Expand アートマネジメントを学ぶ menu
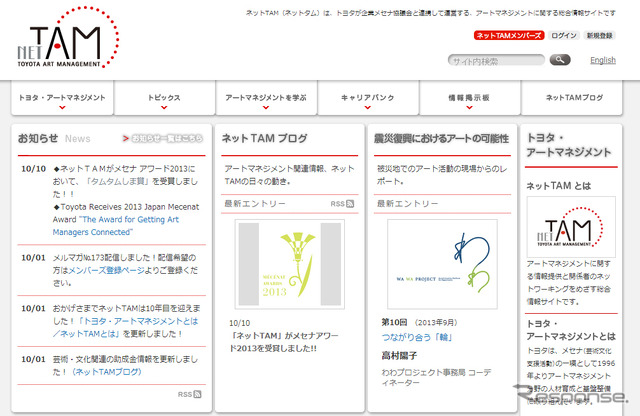 266,98
